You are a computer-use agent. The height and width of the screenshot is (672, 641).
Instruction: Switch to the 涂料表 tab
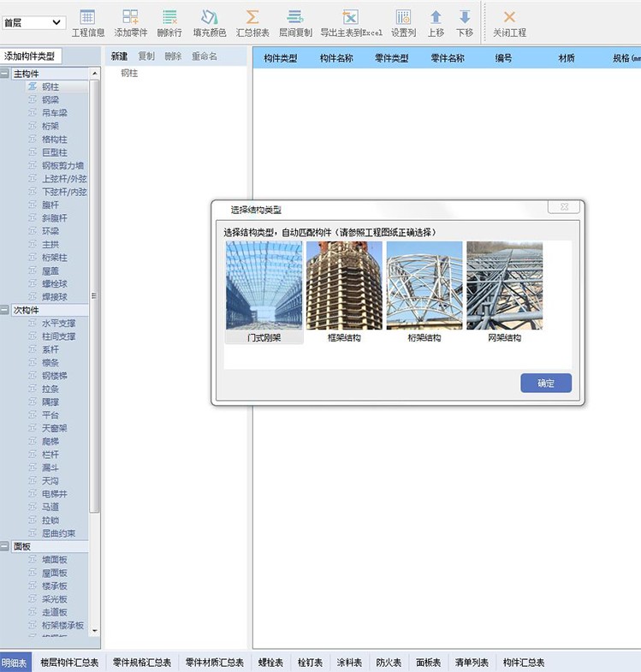349,663
